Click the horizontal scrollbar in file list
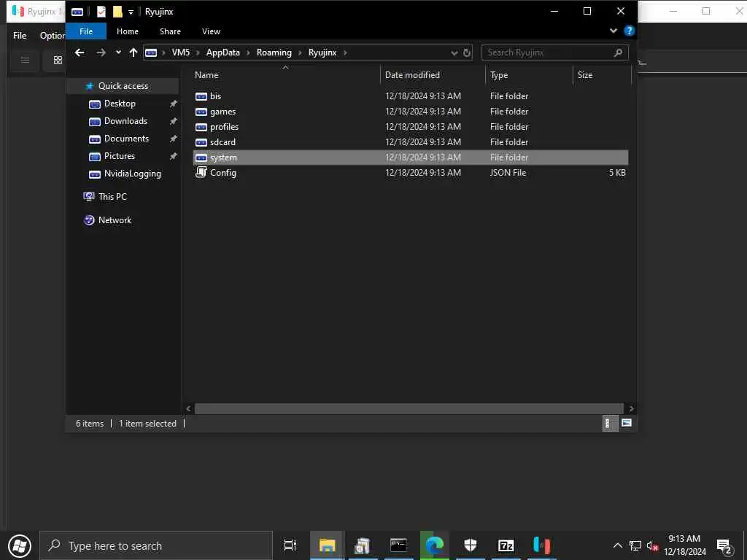747x560 pixels. point(409,408)
